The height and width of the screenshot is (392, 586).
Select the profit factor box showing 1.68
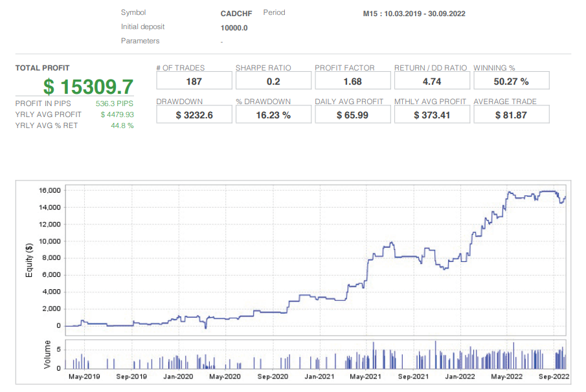coord(352,81)
